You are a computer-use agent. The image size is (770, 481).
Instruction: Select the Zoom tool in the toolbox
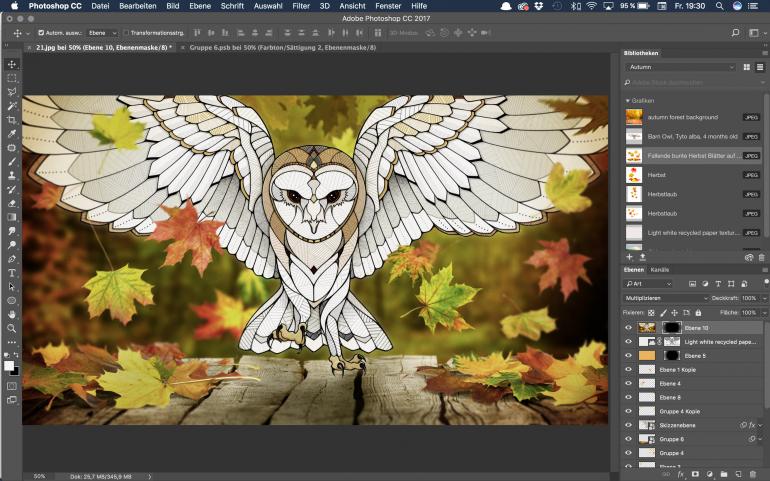12,328
